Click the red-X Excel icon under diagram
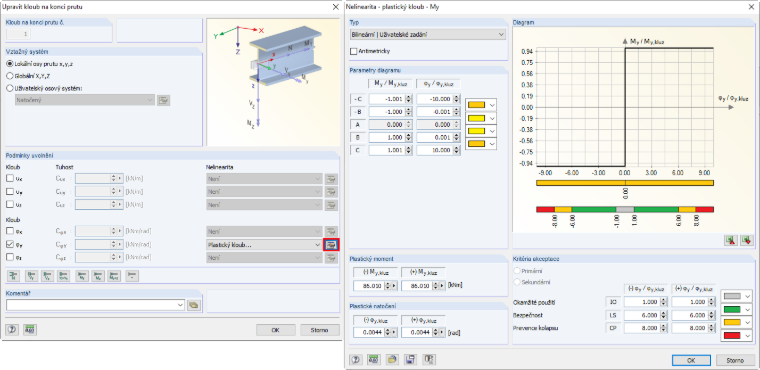Image resolution: width=760 pixels, height=370 pixels. pyautogui.click(x=731, y=240)
